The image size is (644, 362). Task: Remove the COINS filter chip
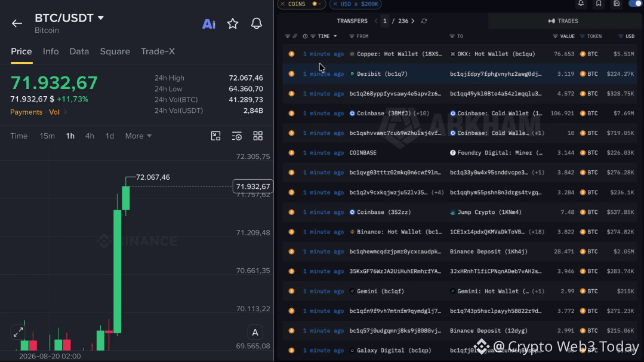click(x=282, y=4)
